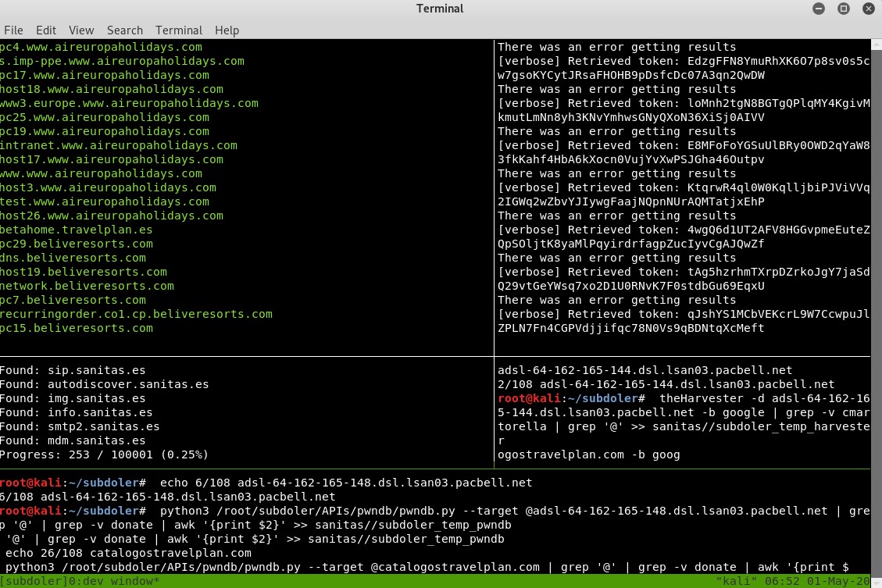Open the Terminal menu
This screenshot has width=882, height=588.
click(179, 30)
